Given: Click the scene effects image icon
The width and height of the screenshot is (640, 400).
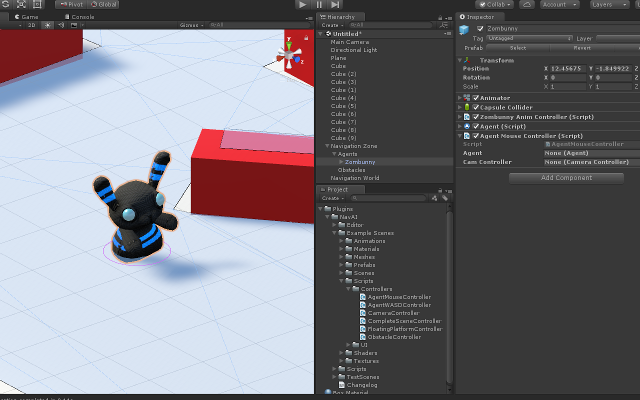Looking at the screenshot, I should (74, 25).
